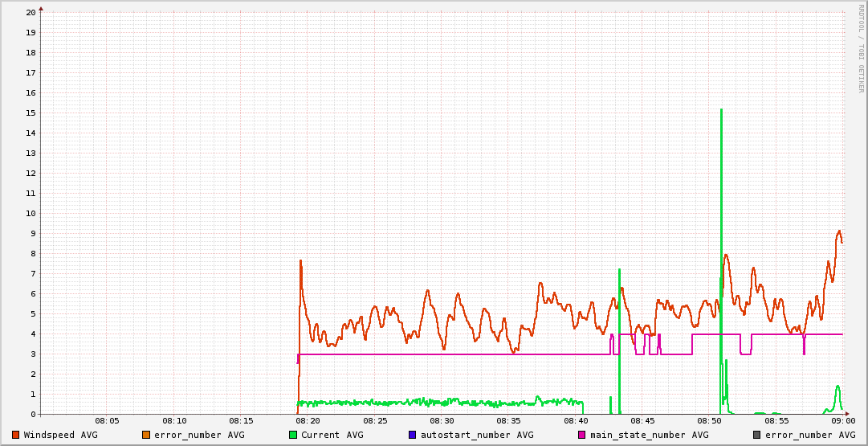Screen dimensions: 868x446
Task: Select the green Current AVG legend swatch
Action: tap(293, 435)
